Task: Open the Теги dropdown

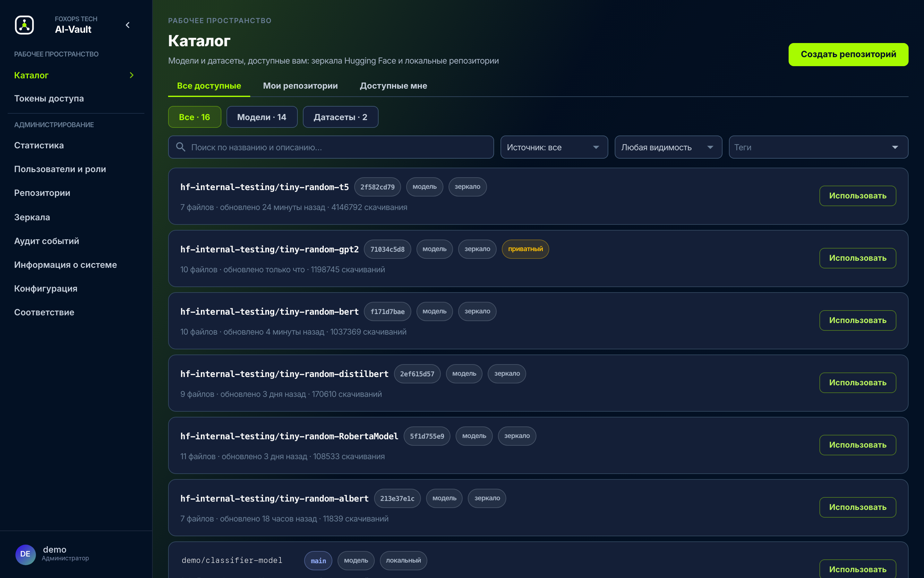Action: tap(818, 147)
